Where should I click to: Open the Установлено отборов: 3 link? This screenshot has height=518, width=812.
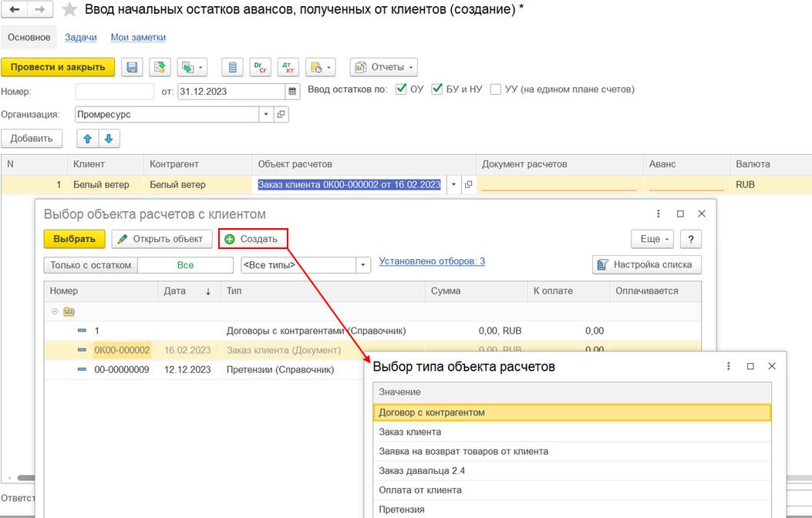[x=432, y=261]
